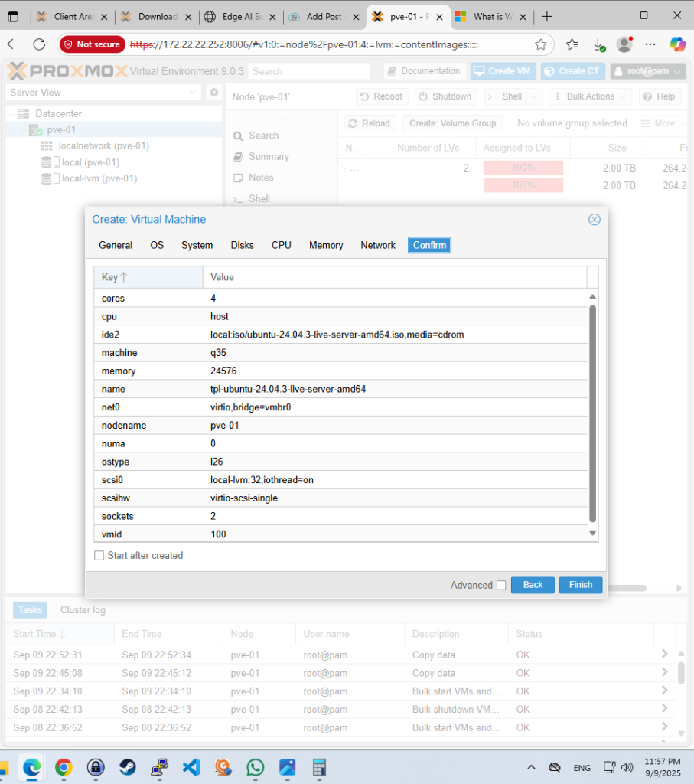The image size is (694, 784).
Task: Click the confirm table vertical scrollbar
Action: click(592, 413)
